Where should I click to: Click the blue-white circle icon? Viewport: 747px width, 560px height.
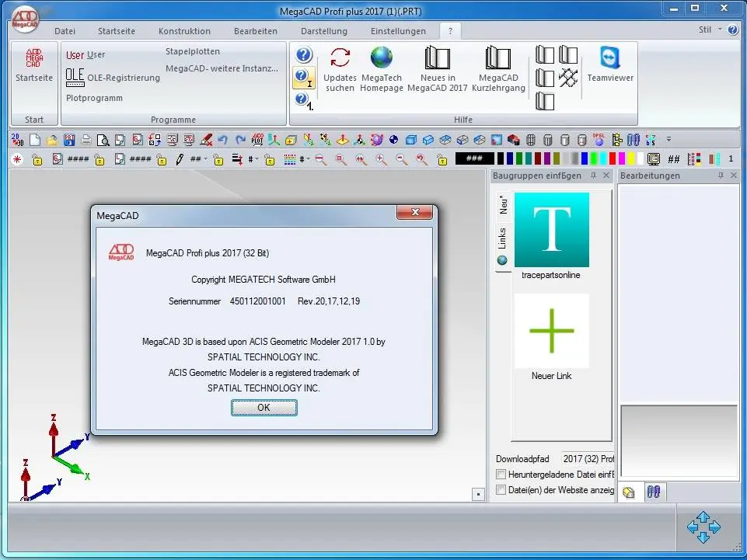[x=393, y=140]
